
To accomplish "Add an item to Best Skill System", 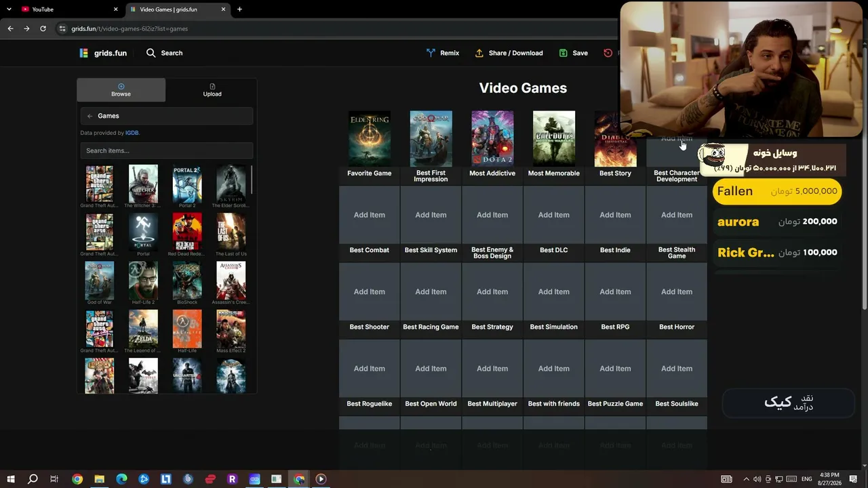I will pyautogui.click(x=431, y=215).
